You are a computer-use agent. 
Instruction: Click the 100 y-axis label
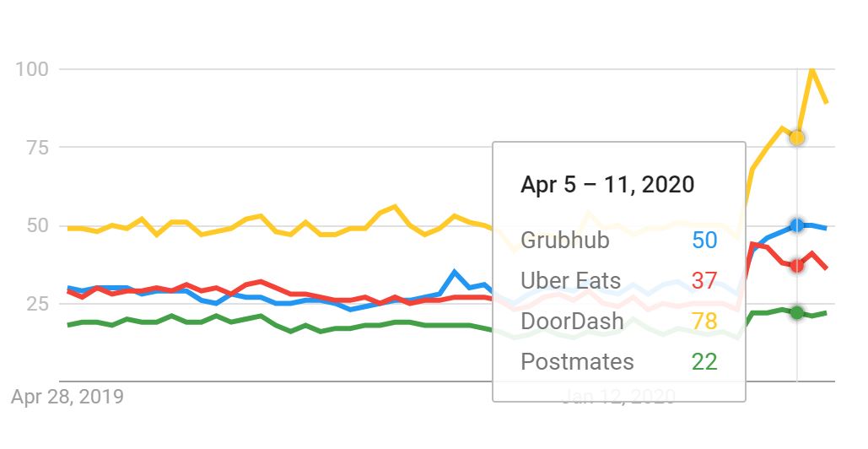[33, 68]
